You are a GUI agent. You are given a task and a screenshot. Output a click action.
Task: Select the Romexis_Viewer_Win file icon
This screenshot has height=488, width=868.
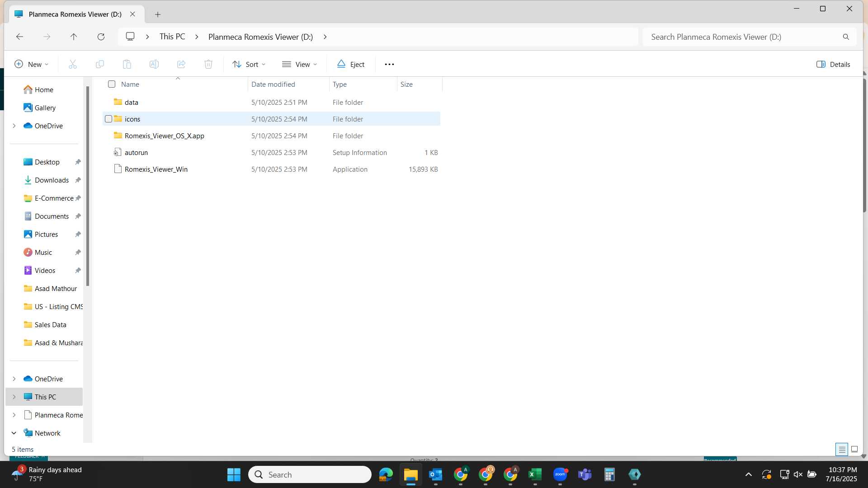118,169
